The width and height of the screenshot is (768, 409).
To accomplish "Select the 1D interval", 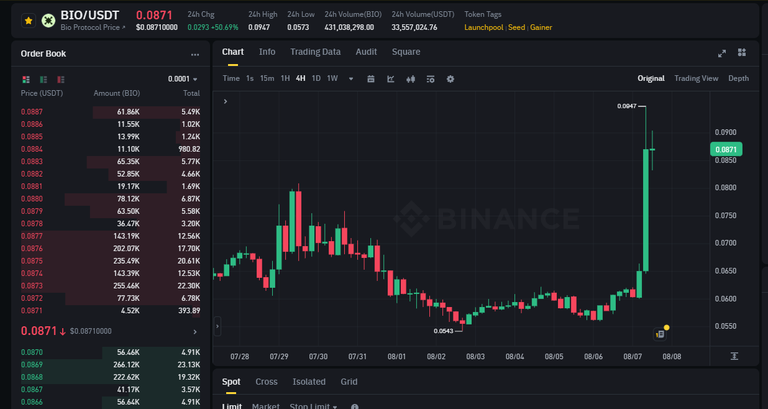I will coord(316,78).
